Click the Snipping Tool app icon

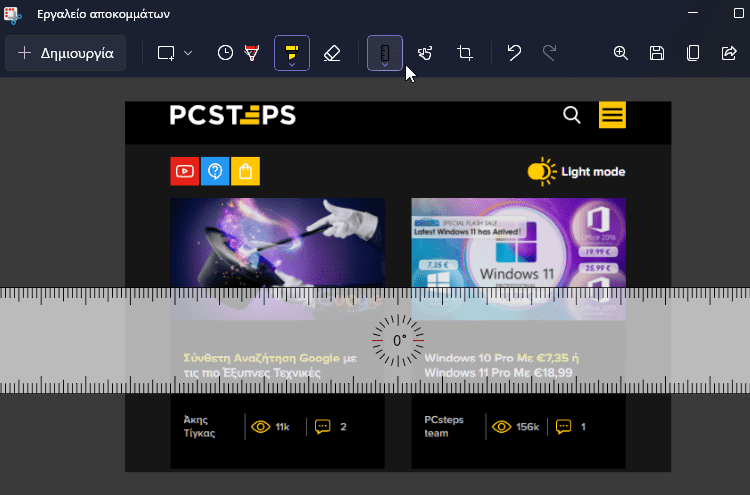pyautogui.click(x=12, y=15)
